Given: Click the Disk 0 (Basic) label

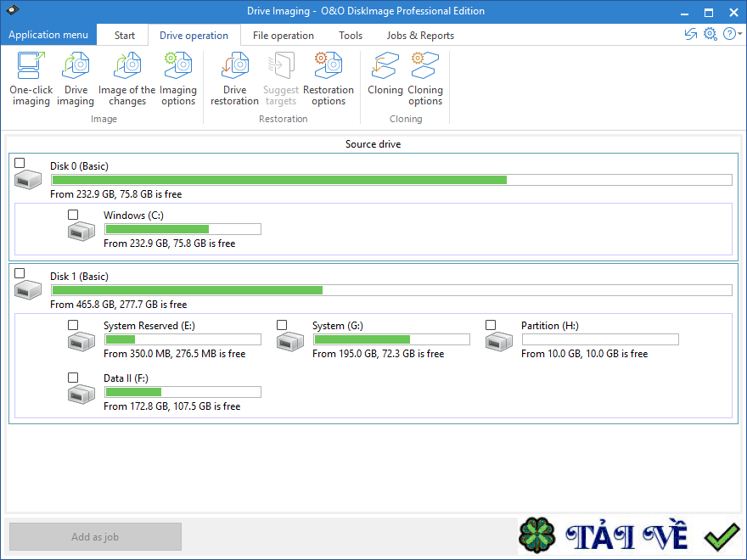Looking at the screenshot, I should [79, 166].
